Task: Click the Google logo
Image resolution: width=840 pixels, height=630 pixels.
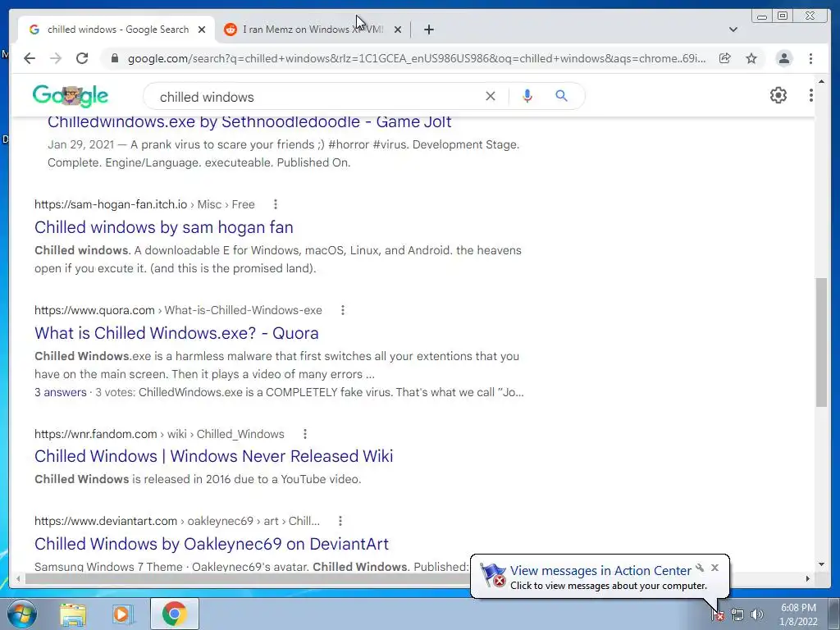Action: click(71, 97)
